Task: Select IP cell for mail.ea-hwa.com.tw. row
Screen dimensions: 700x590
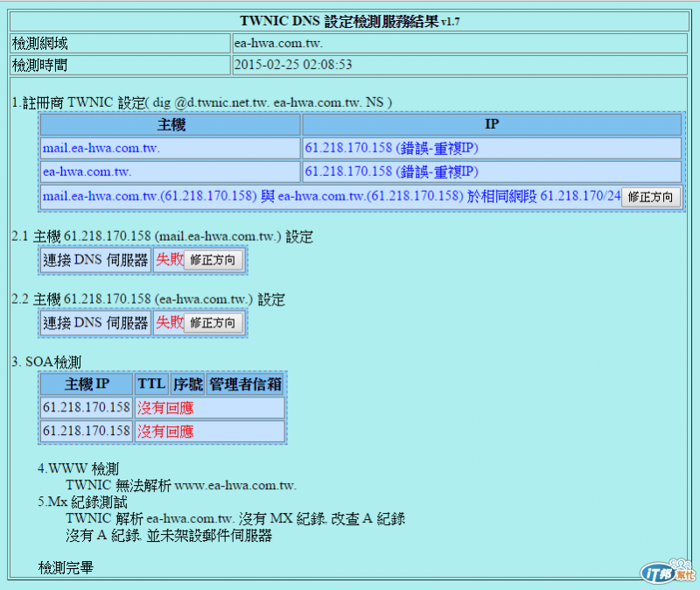Action: pyautogui.click(x=492, y=148)
